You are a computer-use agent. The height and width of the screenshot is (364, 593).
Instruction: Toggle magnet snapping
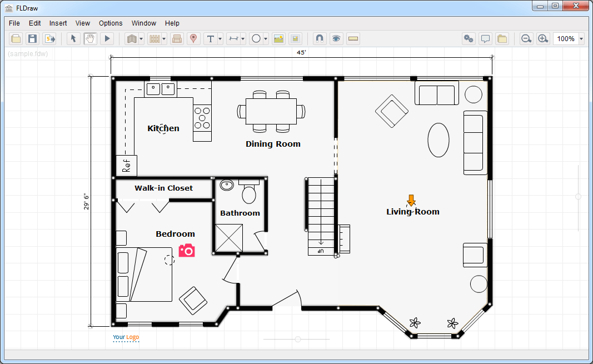point(320,38)
